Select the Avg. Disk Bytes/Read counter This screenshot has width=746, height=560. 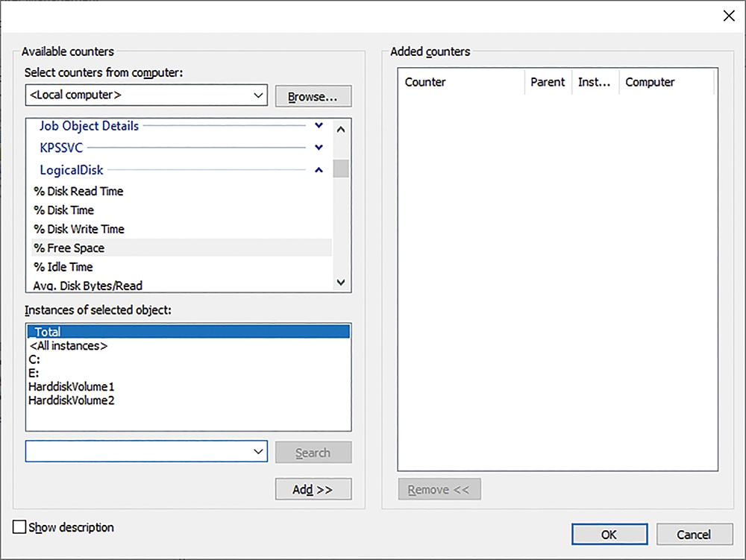click(182, 286)
